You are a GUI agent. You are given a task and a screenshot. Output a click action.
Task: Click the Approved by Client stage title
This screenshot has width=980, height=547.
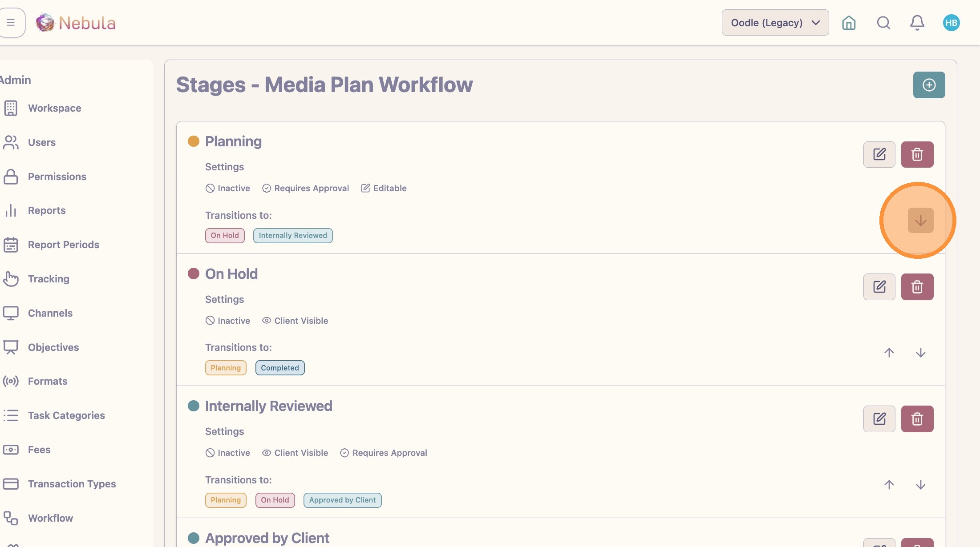click(x=267, y=538)
